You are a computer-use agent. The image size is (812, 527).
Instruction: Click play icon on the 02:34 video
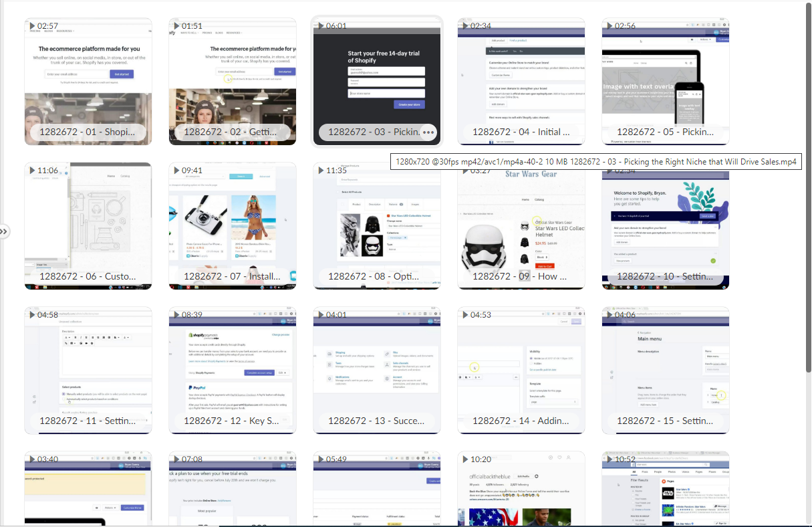pyautogui.click(x=465, y=26)
